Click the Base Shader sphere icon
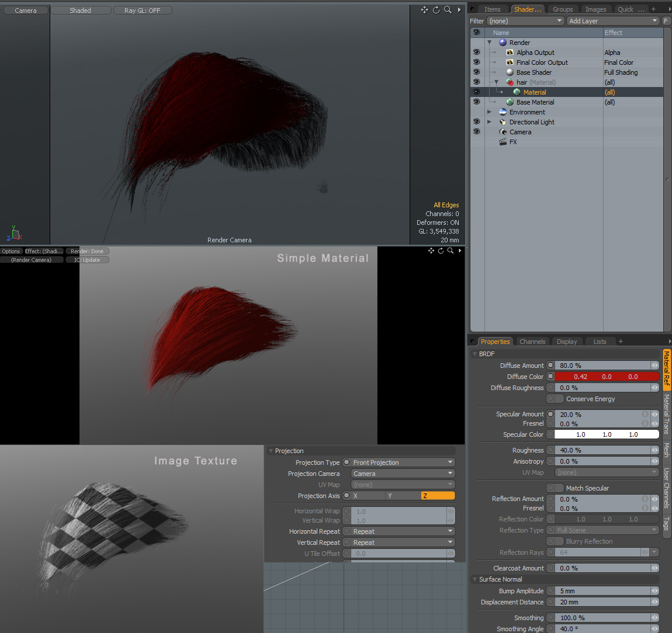The image size is (672, 633). click(x=510, y=72)
